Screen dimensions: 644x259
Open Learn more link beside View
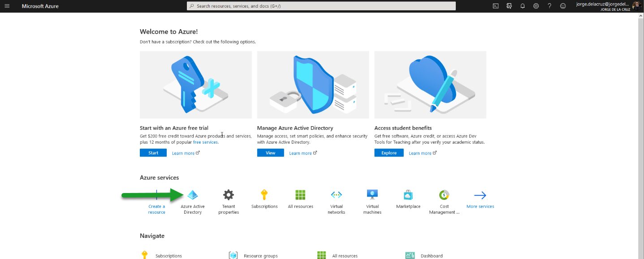click(303, 153)
